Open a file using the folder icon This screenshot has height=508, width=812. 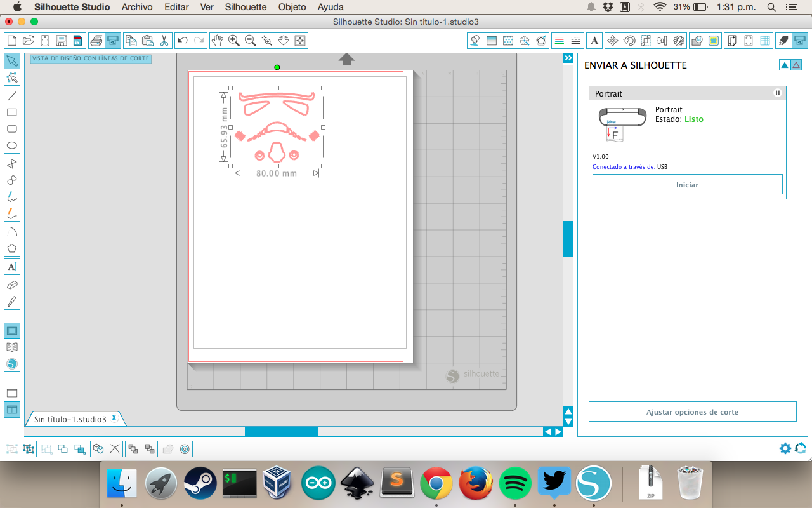[28, 41]
